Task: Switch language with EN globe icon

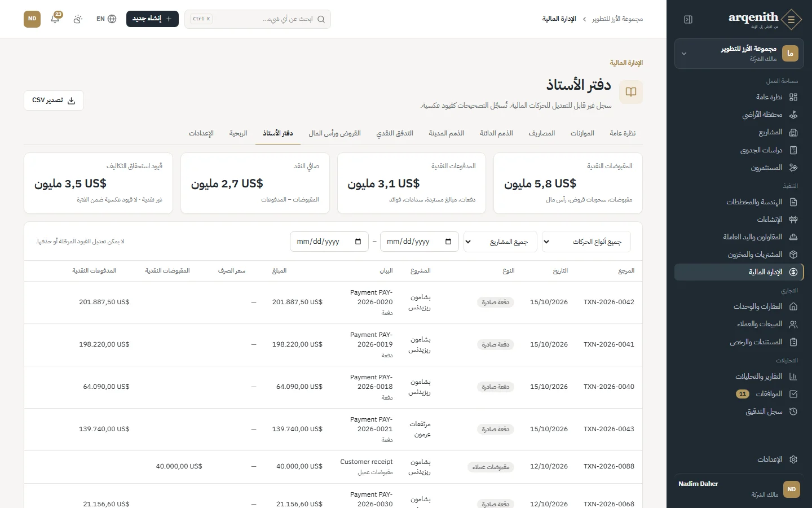Action: coord(107,19)
